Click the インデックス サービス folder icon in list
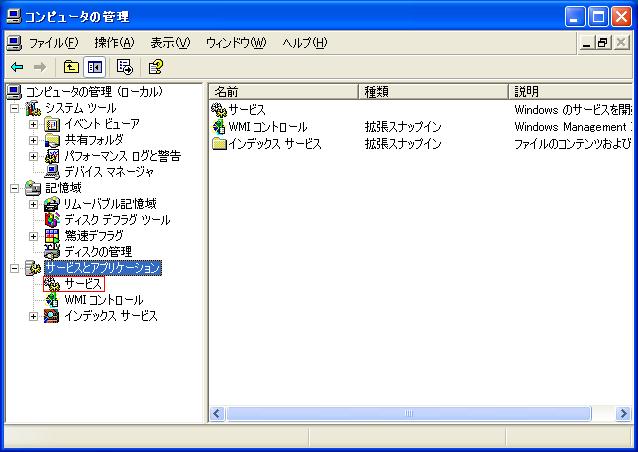Screen dimensions: 638x452 pyautogui.click(x=219, y=144)
